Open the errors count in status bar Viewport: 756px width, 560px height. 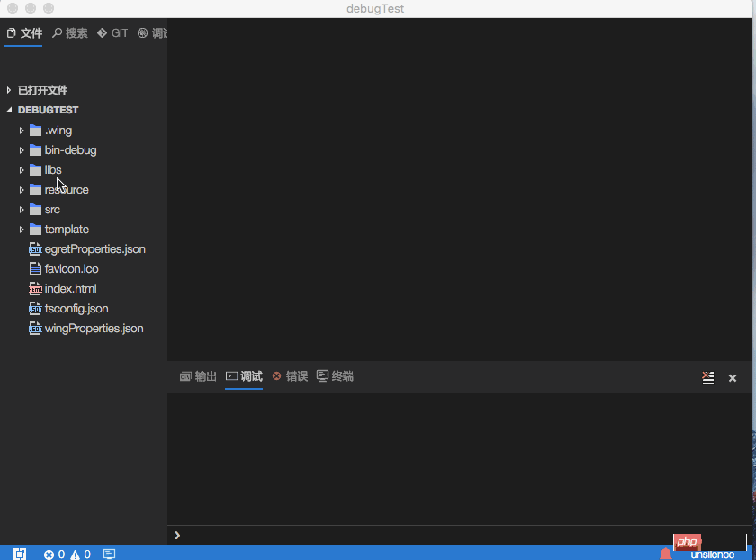[x=54, y=555]
